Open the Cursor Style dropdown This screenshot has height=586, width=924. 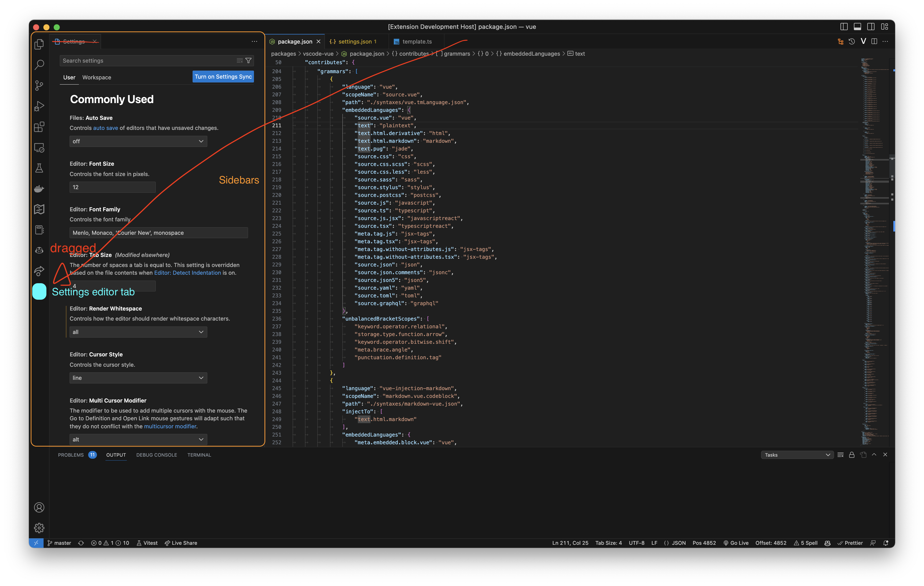[x=138, y=378]
